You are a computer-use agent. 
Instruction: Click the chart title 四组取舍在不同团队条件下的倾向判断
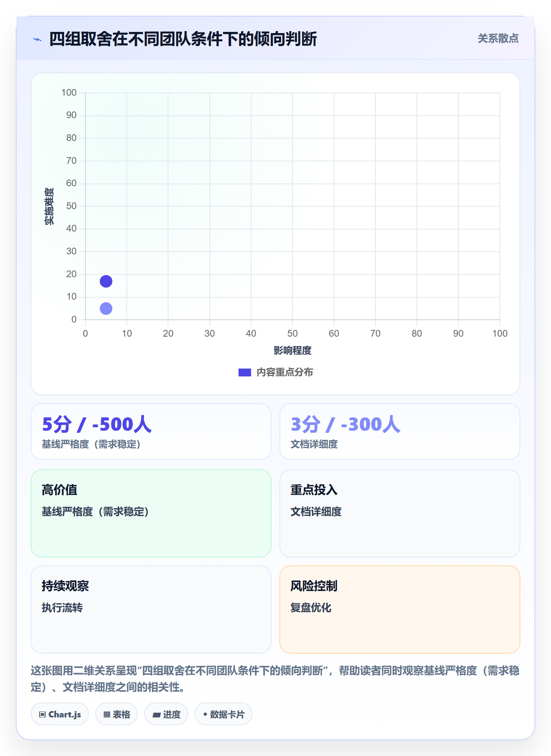[x=183, y=39]
